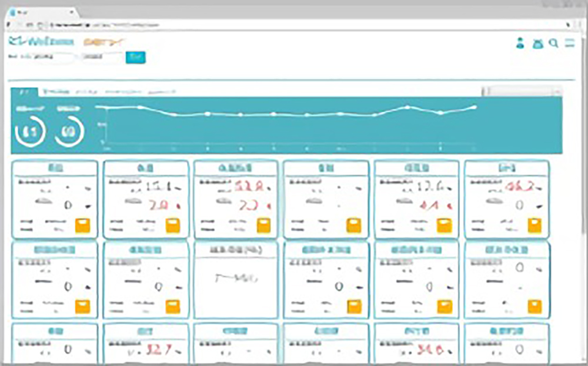Click yellow icon in top row's sixth card
The image size is (588, 366).
pos(534,226)
